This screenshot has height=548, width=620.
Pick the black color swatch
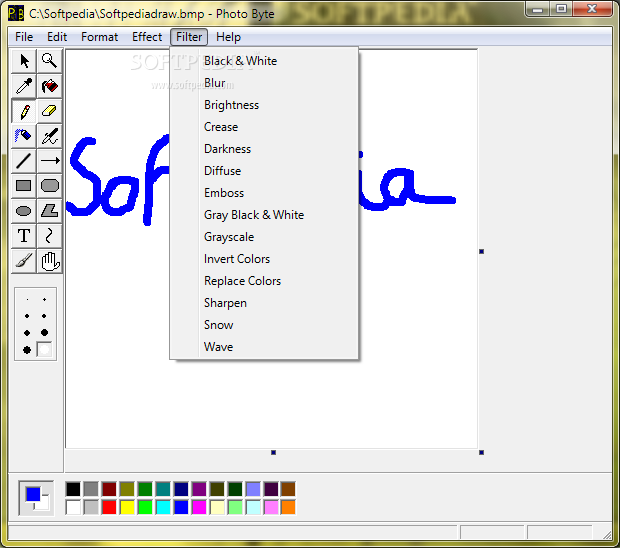73,489
